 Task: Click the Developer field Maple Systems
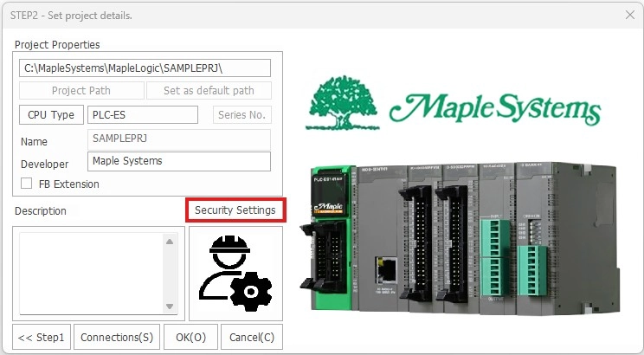(179, 161)
